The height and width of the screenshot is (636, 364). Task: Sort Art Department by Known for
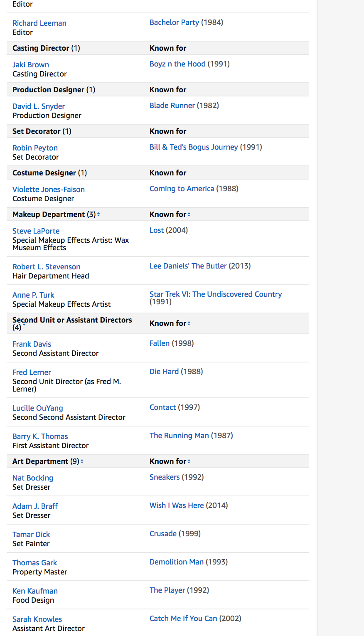(189, 461)
